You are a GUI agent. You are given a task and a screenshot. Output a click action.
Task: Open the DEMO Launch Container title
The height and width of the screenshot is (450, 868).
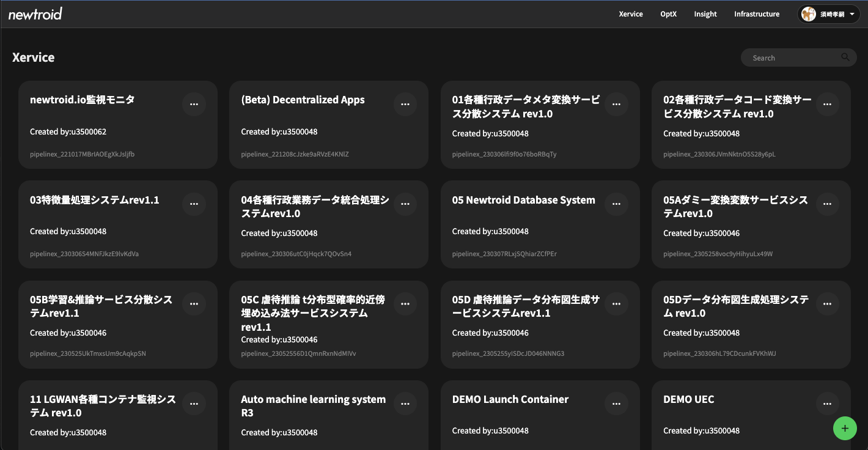pos(510,399)
